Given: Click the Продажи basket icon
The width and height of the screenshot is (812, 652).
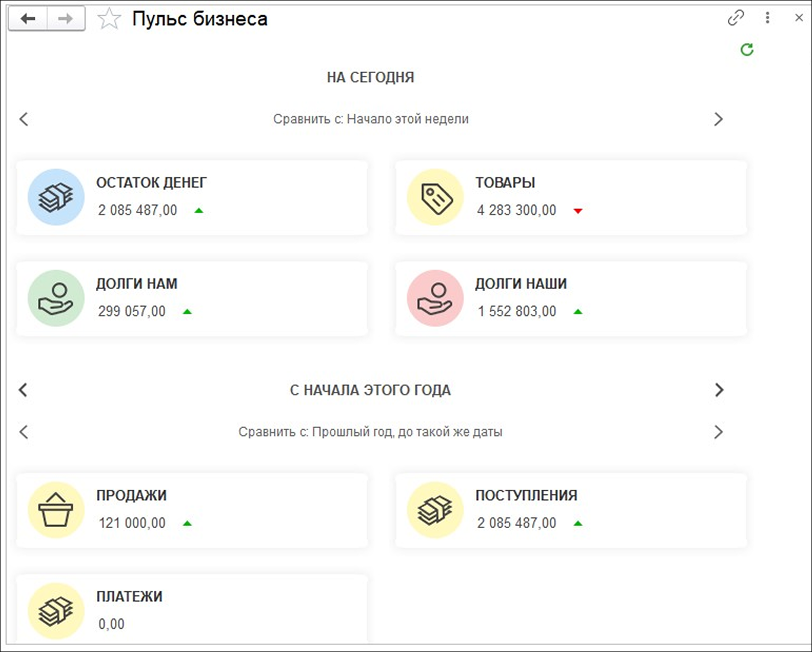Looking at the screenshot, I should pyautogui.click(x=56, y=510).
